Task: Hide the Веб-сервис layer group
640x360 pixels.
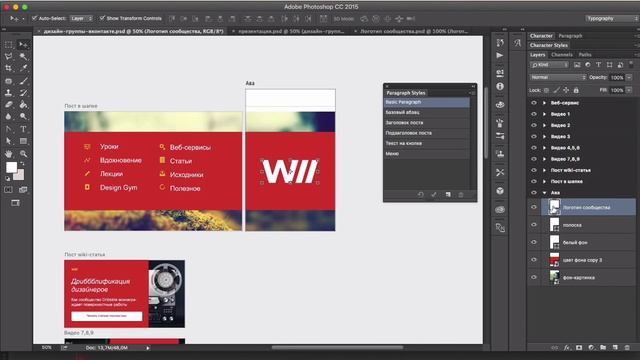Action: pyautogui.click(x=533, y=103)
